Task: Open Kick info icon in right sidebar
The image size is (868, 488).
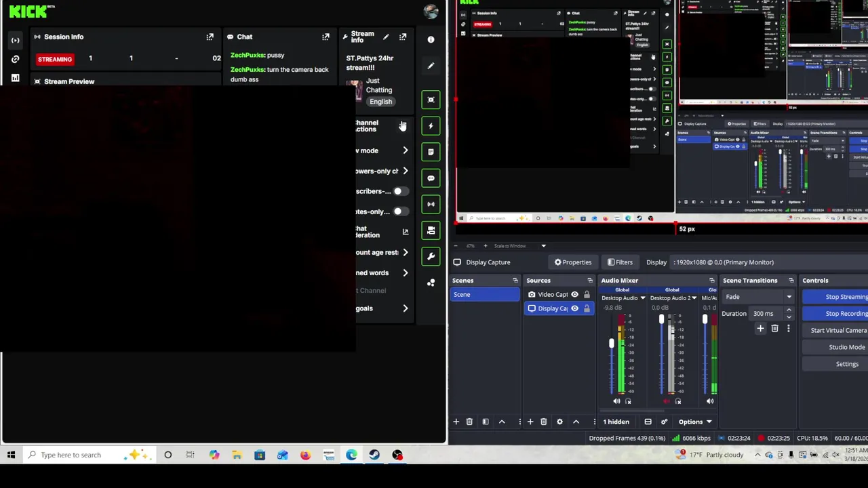Action: click(431, 39)
